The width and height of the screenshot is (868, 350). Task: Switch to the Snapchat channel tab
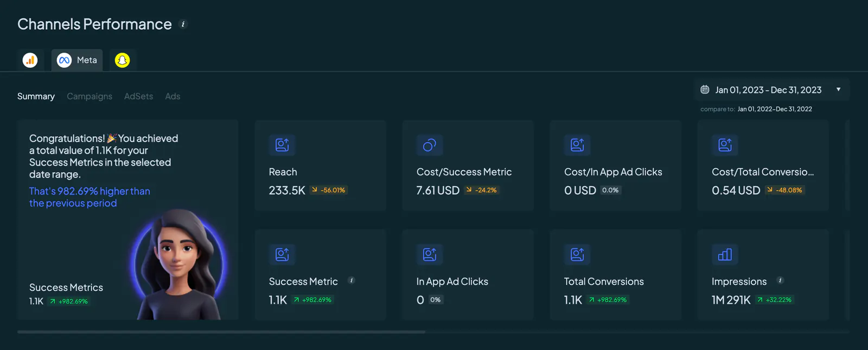(123, 60)
